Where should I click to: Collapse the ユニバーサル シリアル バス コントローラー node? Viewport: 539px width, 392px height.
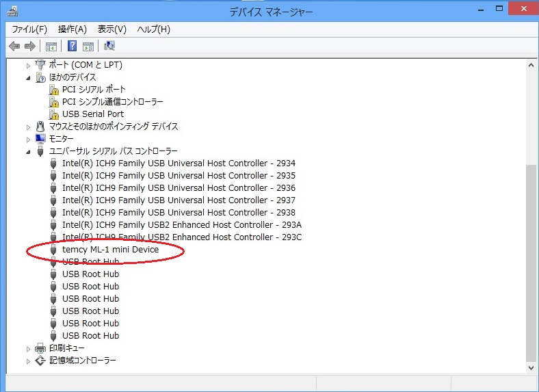pos(28,152)
